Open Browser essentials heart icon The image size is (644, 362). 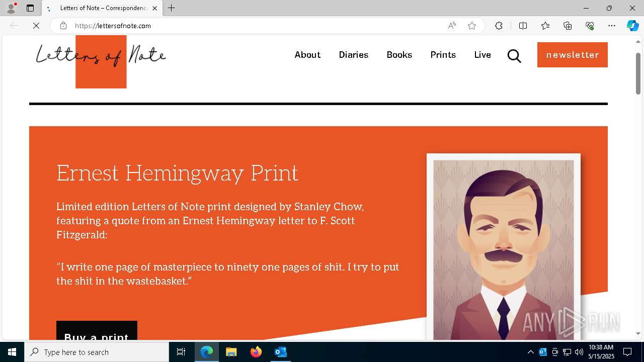tap(590, 26)
